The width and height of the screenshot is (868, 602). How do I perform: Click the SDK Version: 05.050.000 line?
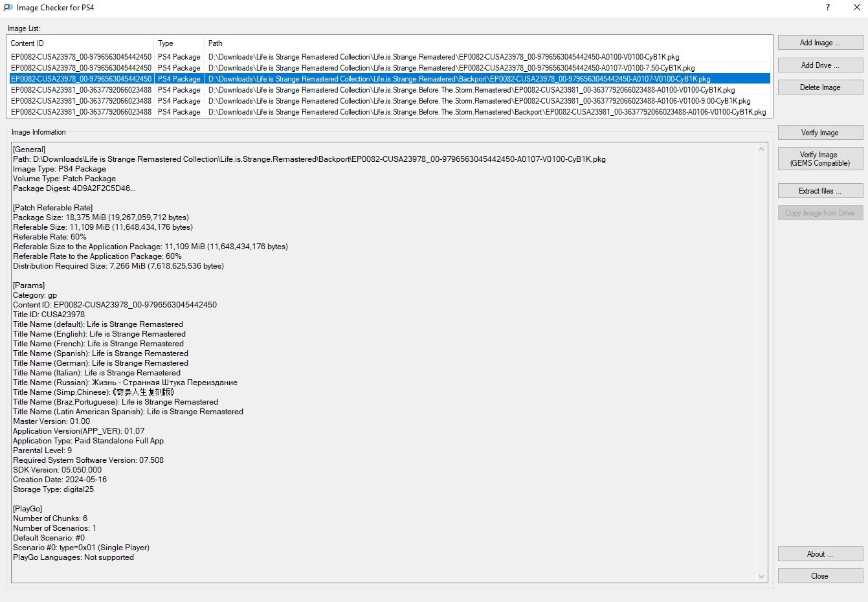click(x=58, y=470)
